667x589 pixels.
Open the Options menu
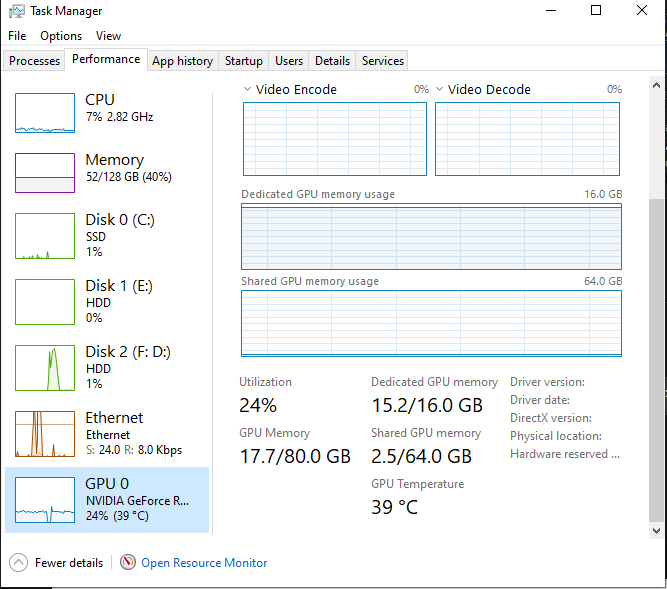pyautogui.click(x=61, y=36)
